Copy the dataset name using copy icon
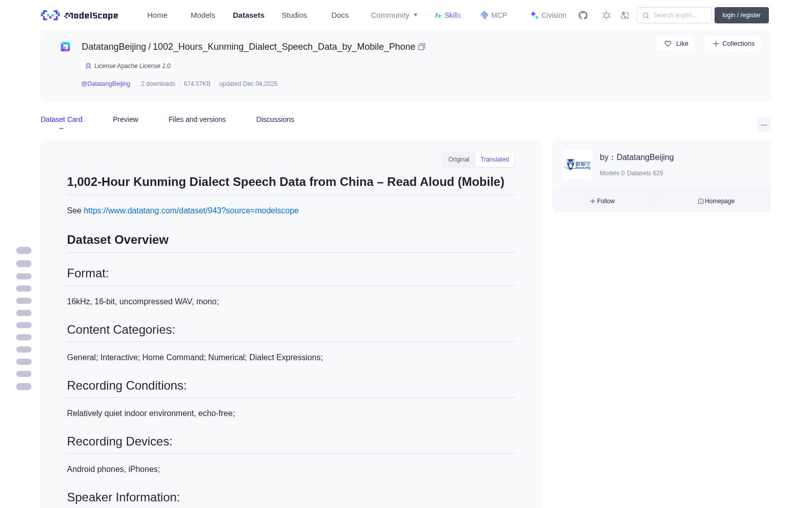The height and width of the screenshot is (508, 812). [x=422, y=47]
